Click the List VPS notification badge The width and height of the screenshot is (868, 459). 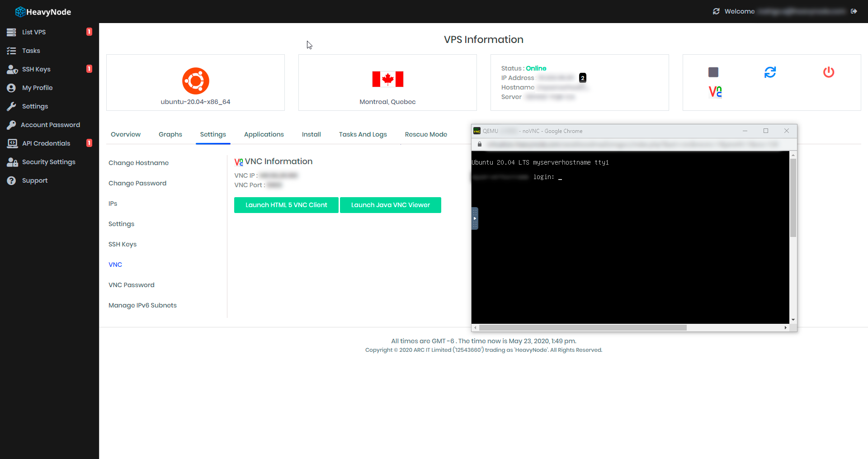(89, 32)
